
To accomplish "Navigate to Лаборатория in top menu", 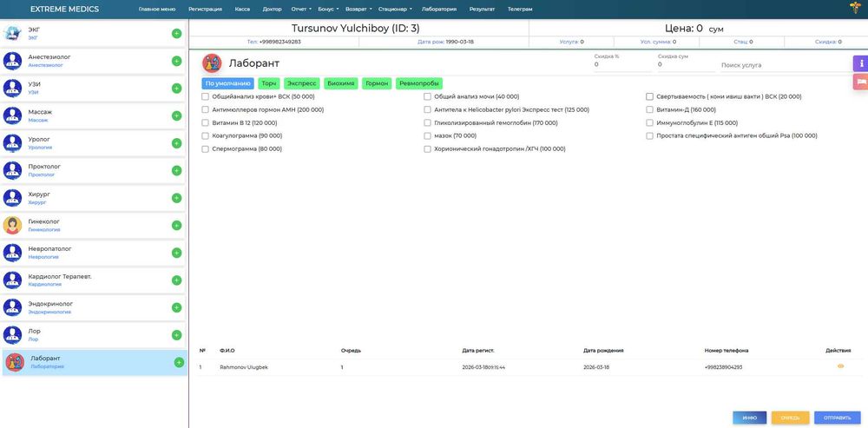I will tap(439, 10).
